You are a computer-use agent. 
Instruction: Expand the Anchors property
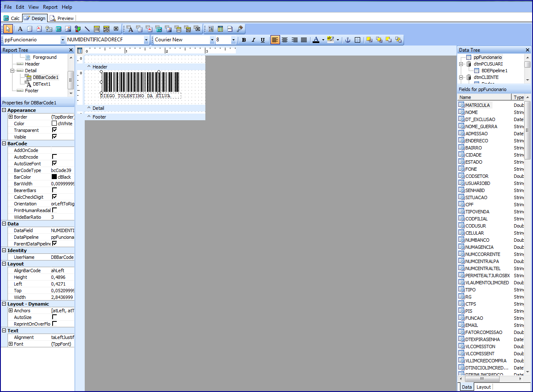10,311
